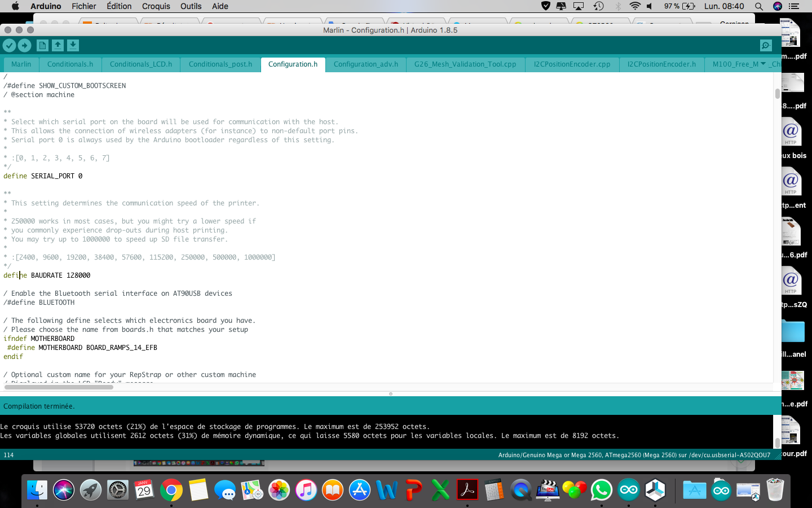This screenshot has width=812, height=508.
Task: Click the Verify (checkmark) button
Action: pyautogui.click(x=9, y=46)
